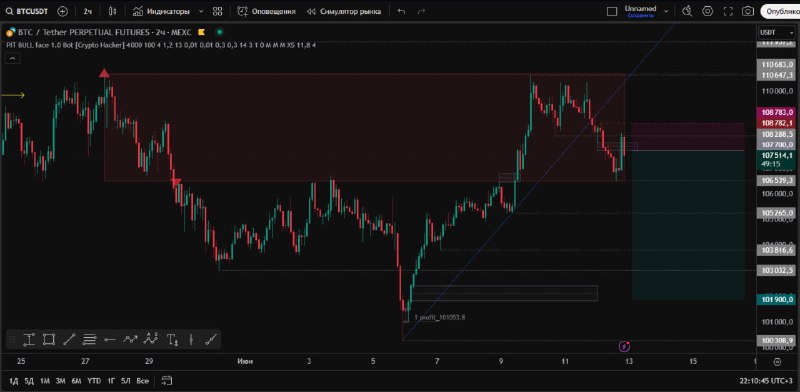The width and height of the screenshot is (800, 392).
Task: Select the measure/date-price range tool
Action: coord(29,339)
